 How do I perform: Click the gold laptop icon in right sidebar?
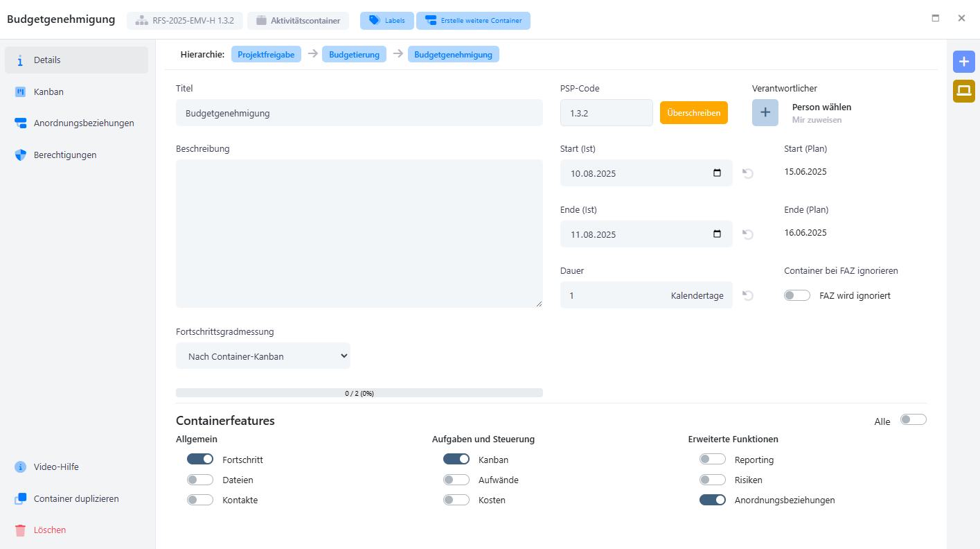click(x=963, y=91)
